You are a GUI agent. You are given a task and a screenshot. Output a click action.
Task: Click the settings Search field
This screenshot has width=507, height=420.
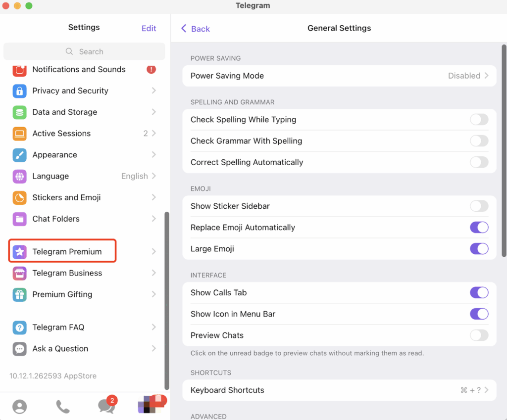point(84,51)
